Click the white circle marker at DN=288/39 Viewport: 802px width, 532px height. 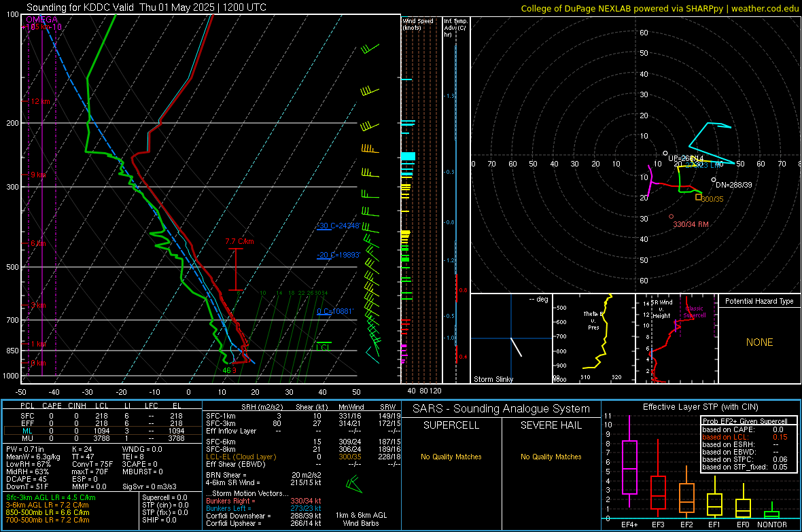tap(714, 179)
